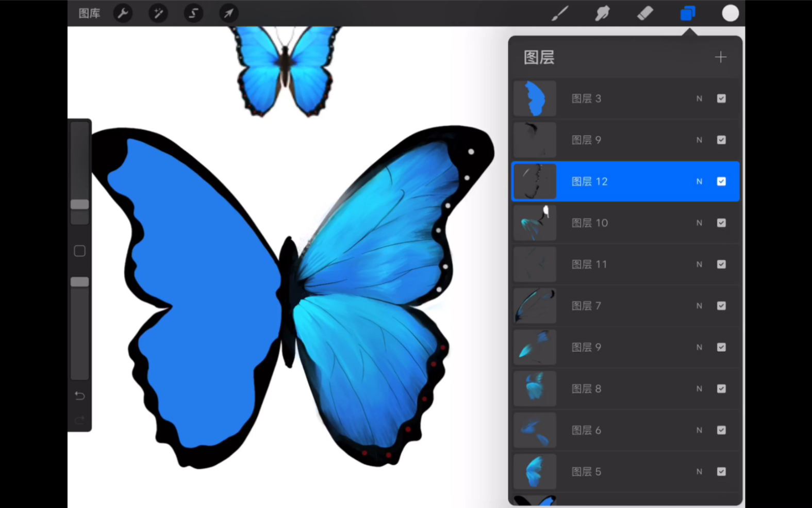Select the layer named 图层 10
812x508 pixels.
590,223
